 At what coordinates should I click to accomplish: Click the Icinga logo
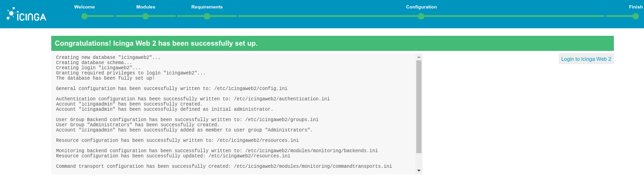pyautogui.click(x=26, y=15)
